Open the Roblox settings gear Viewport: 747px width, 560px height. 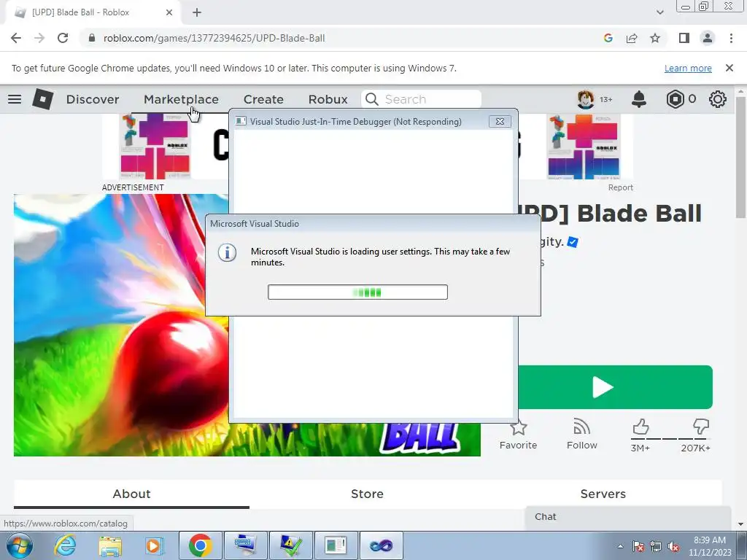(718, 99)
